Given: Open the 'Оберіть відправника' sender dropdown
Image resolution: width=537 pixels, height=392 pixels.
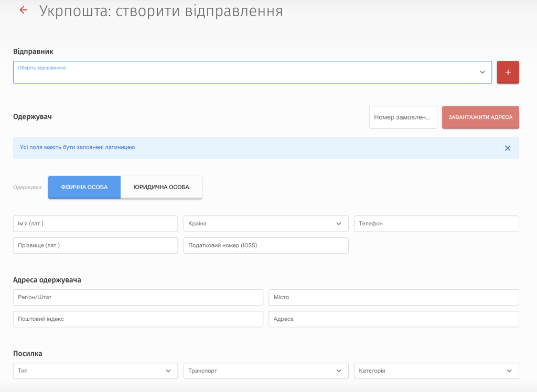Looking at the screenshot, I should click(x=252, y=72).
